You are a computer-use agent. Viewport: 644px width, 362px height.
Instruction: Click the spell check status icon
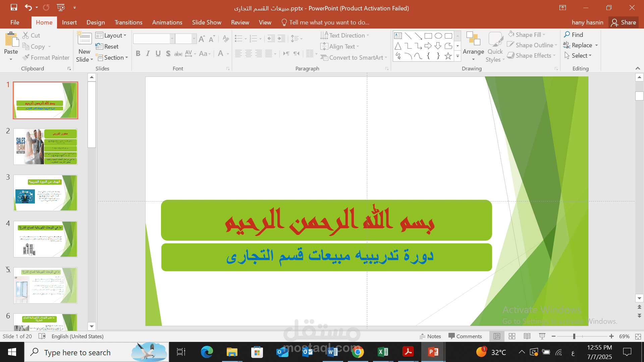click(42, 336)
